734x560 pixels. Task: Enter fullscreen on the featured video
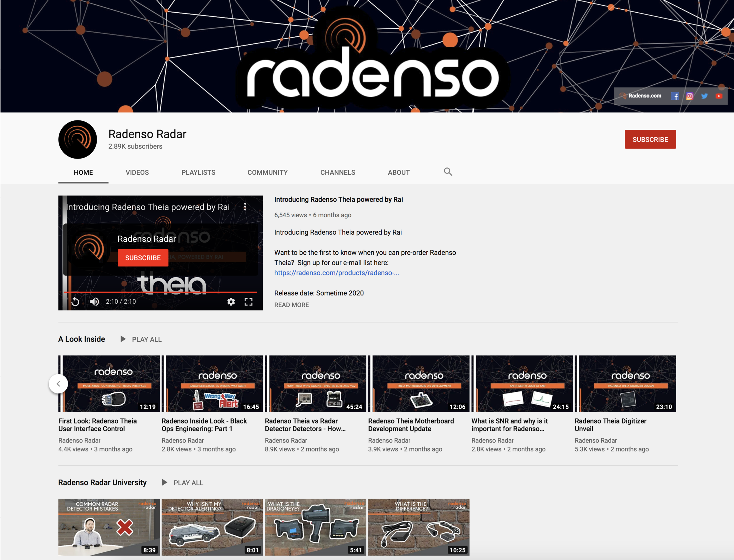tap(248, 301)
